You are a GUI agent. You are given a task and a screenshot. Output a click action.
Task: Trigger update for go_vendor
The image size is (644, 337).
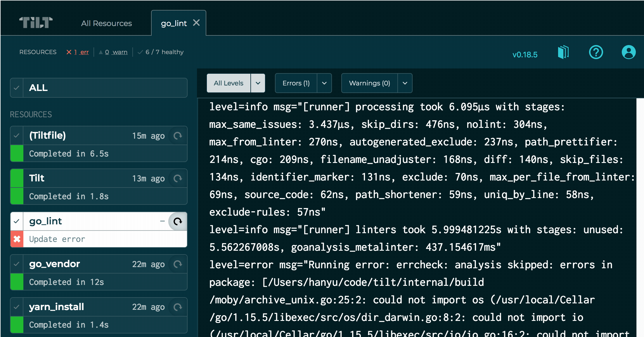click(178, 264)
